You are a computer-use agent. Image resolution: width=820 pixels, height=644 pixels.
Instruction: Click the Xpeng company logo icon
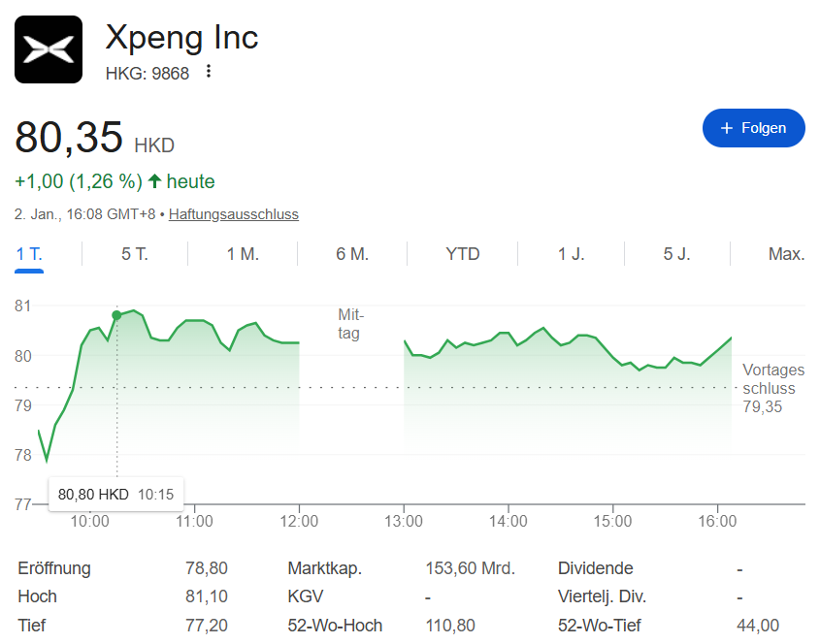(x=49, y=49)
